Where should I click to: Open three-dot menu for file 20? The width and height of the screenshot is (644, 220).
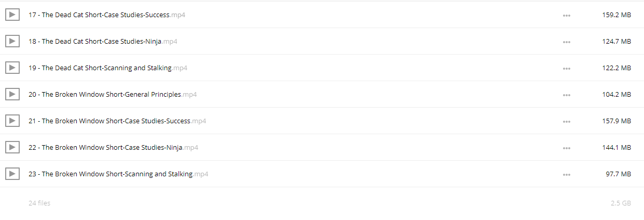coord(567,95)
